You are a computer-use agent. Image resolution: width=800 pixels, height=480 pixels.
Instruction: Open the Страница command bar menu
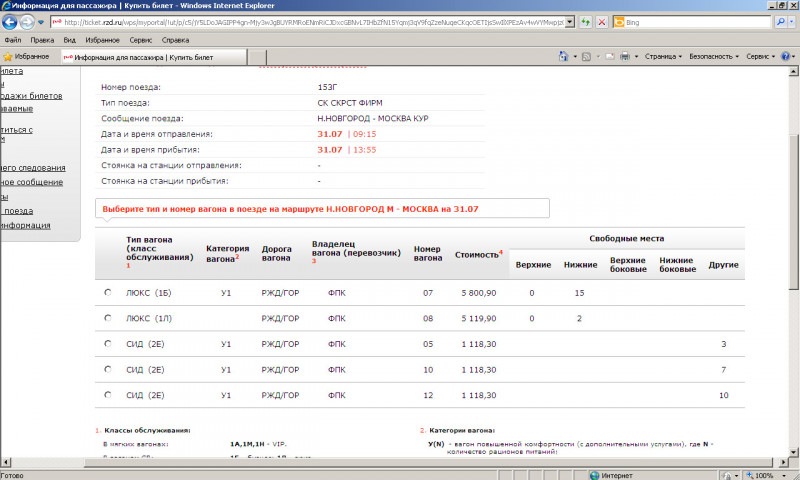click(x=663, y=57)
